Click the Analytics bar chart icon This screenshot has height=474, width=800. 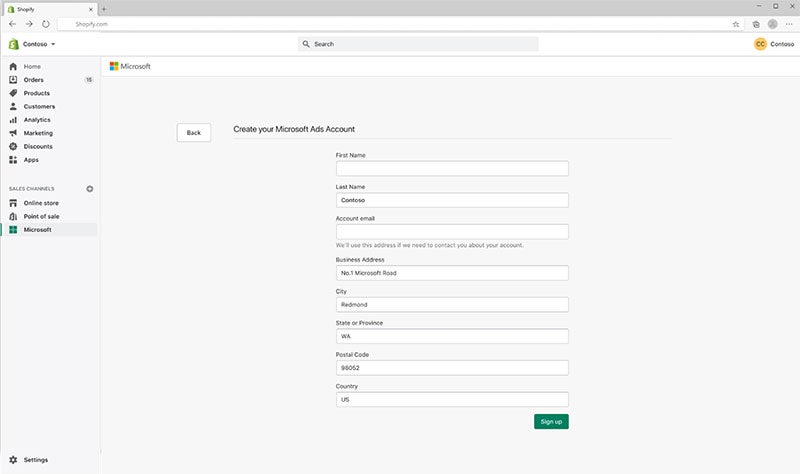(x=13, y=120)
